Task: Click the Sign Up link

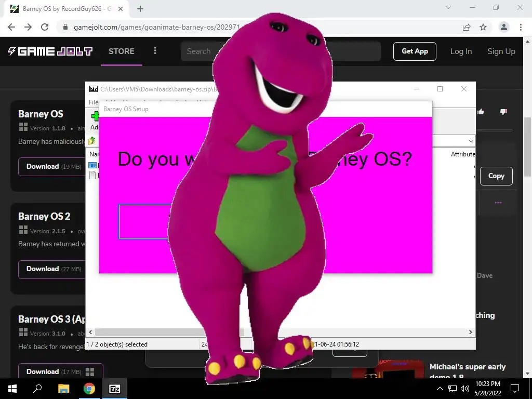Action: [501, 51]
